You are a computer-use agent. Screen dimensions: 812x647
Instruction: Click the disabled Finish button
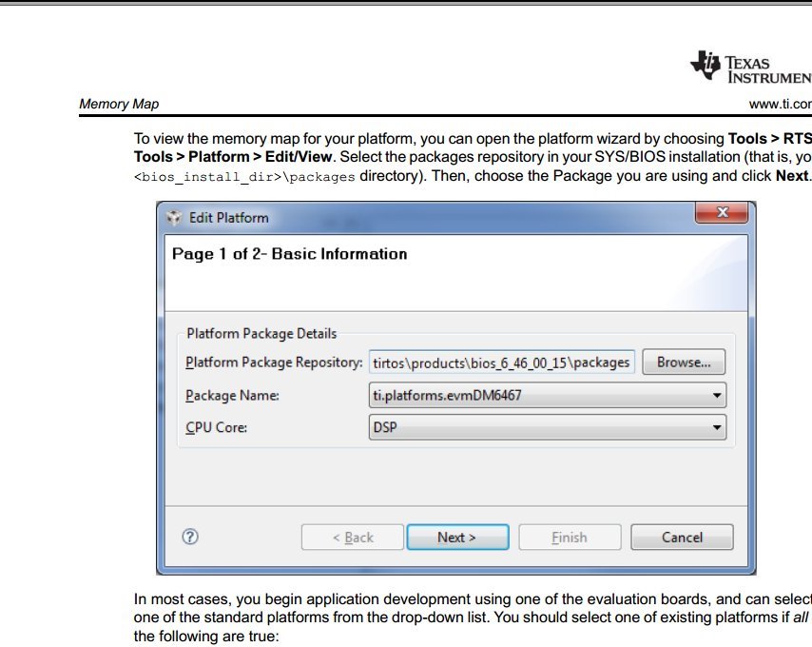tap(570, 538)
